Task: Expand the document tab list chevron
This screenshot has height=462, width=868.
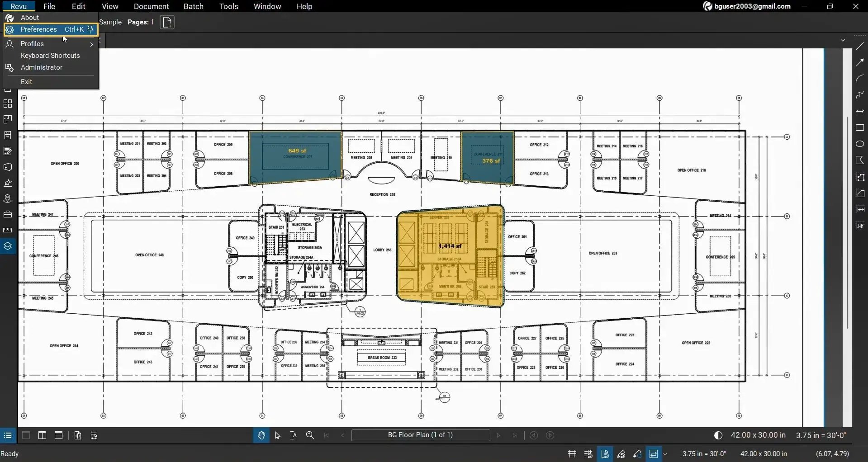Action: tap(843, 40)
